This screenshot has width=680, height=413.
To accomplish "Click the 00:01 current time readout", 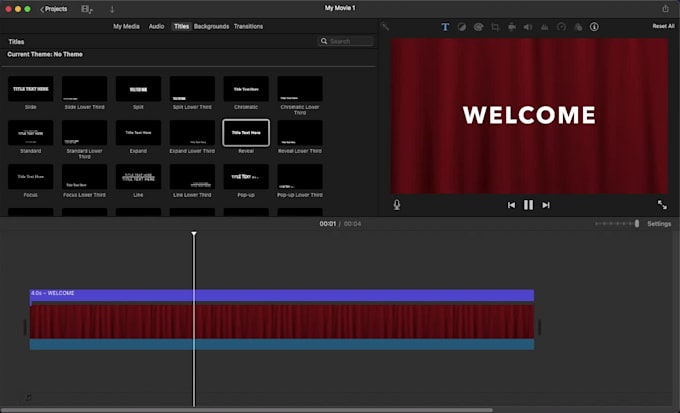I will [327, 224].
